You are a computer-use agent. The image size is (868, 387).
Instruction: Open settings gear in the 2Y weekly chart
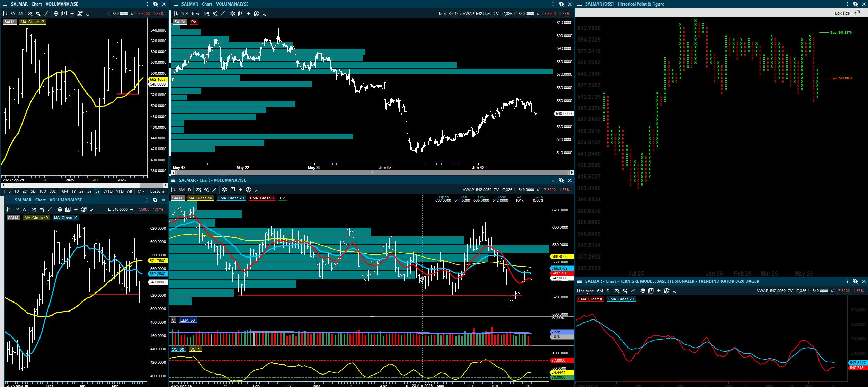coord(60,210)
